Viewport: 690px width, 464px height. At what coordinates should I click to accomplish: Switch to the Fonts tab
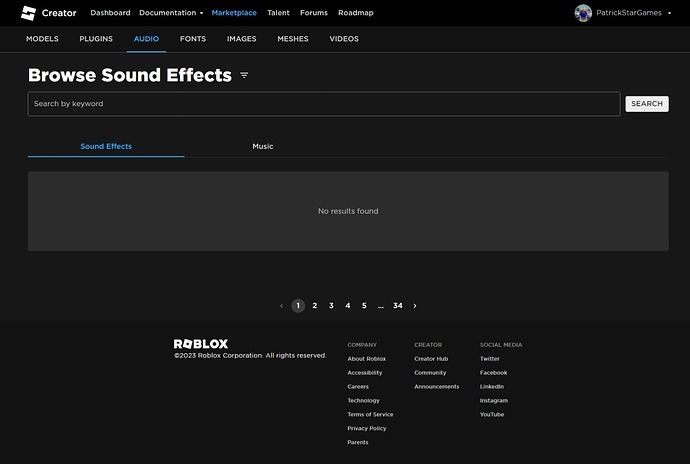click(x=193, y=39)
